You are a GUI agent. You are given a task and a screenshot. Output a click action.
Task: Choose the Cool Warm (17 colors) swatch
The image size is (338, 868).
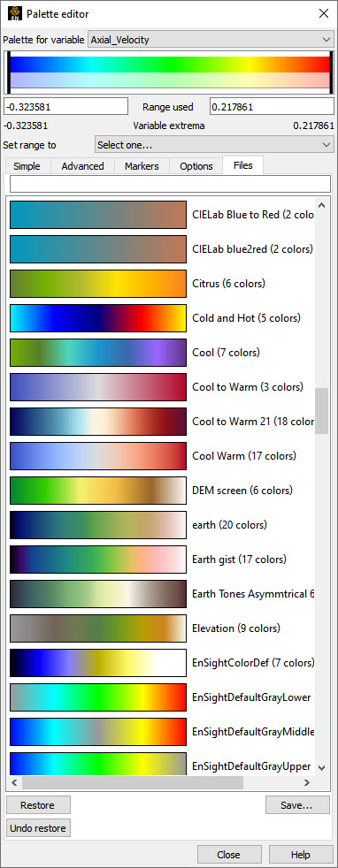(98, 455)
